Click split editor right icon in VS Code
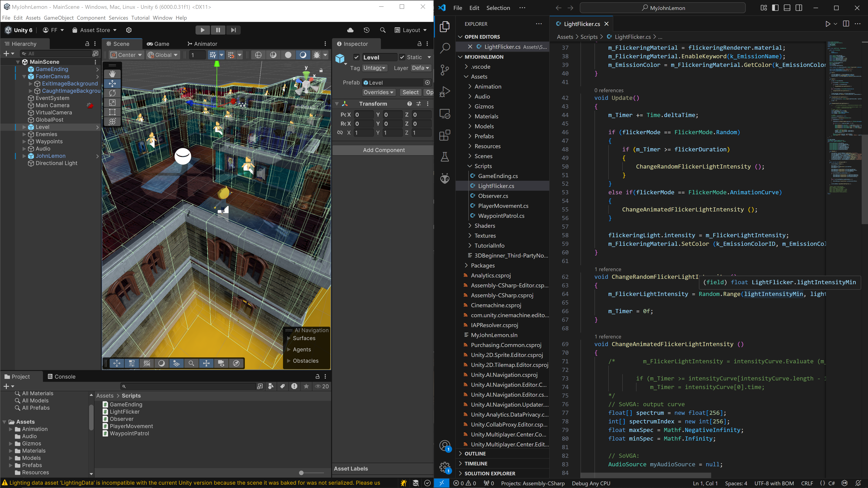 pos(846,23)
